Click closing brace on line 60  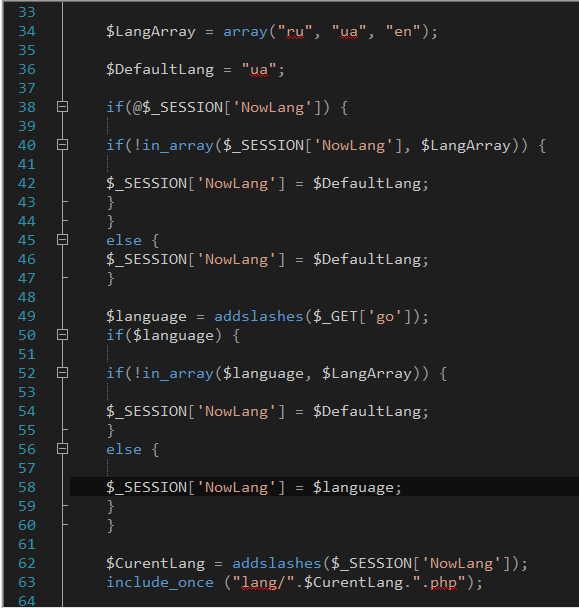[111, 525]
